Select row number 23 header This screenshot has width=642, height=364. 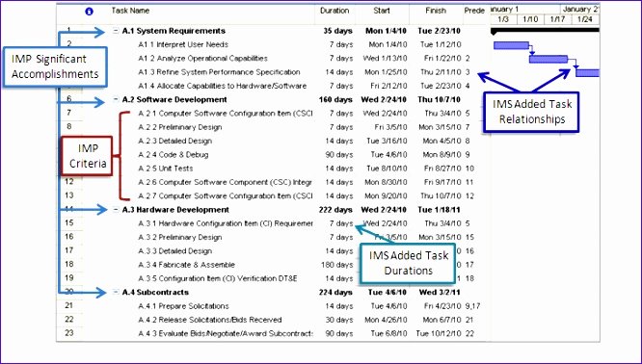click(x=69, y=333)
